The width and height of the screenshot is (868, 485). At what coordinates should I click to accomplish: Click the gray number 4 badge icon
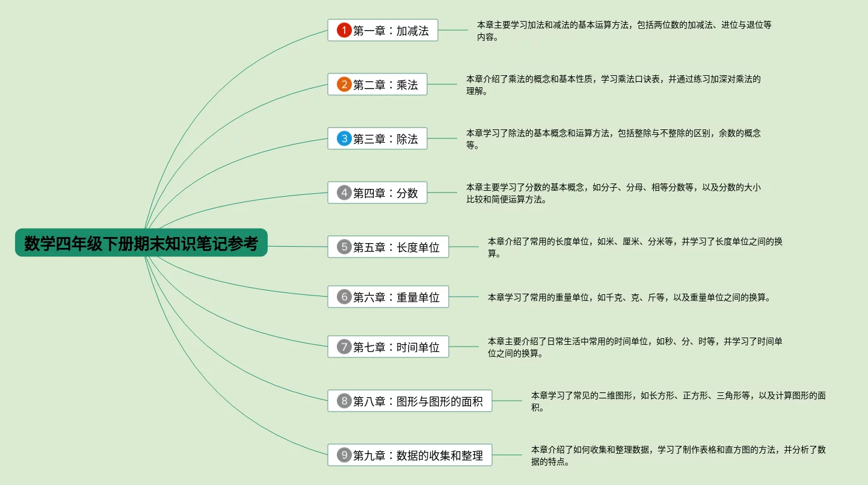tap(343, 193)
